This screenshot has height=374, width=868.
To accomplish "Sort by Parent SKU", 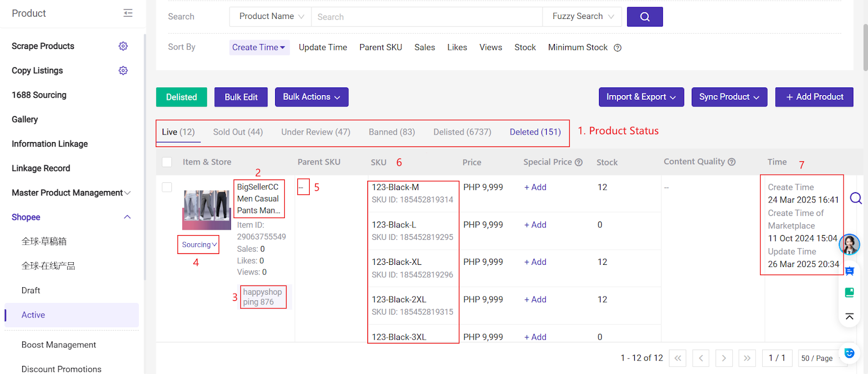I will (381, 48).
